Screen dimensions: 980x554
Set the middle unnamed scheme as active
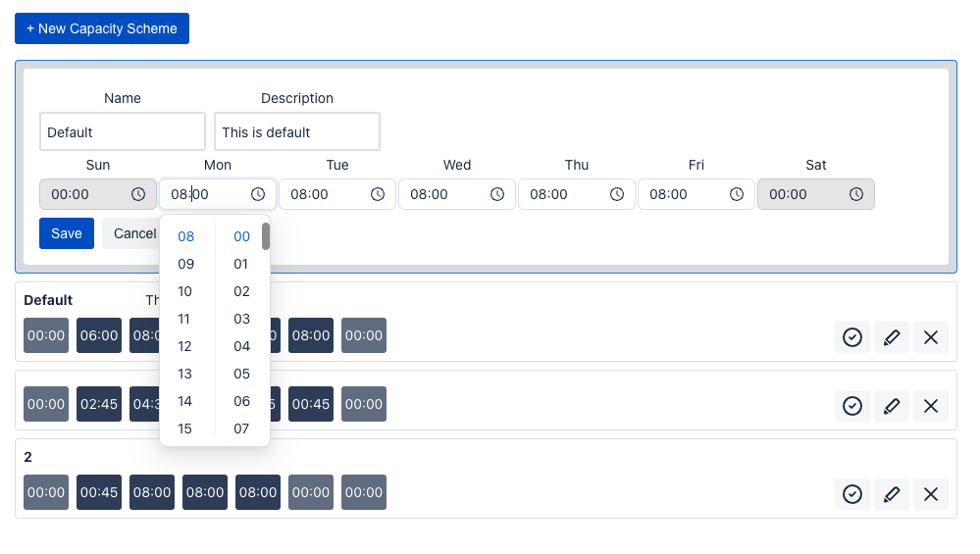pos(852,405)
